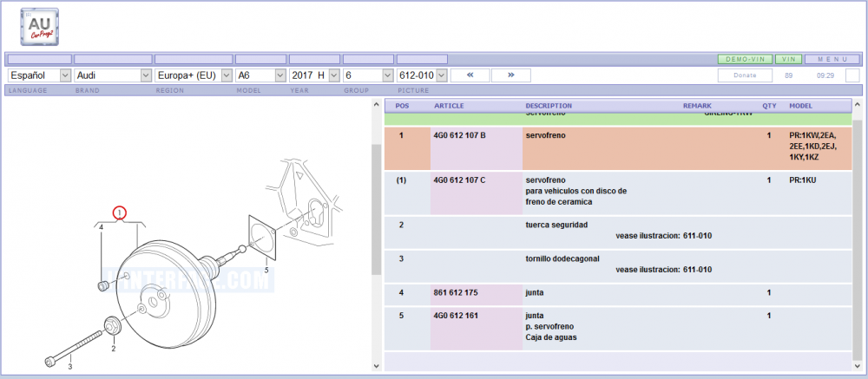Open the Year dropdown showing 2017 H
Screen dimensions: 868x379
314,75
